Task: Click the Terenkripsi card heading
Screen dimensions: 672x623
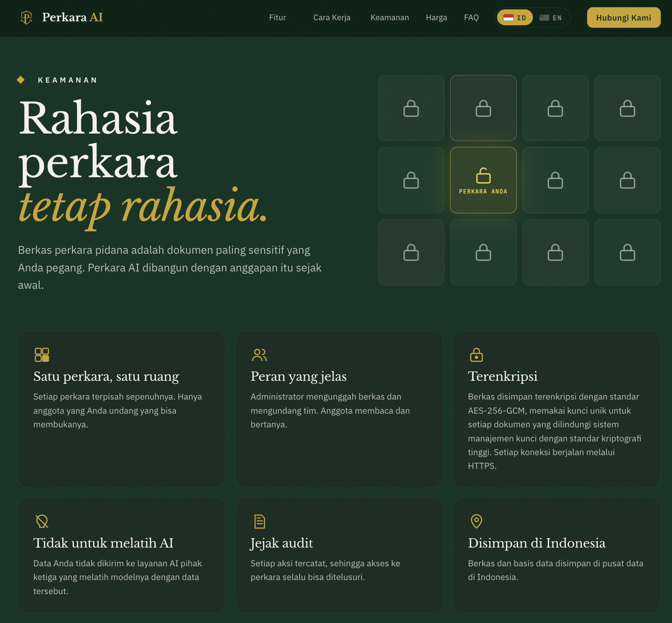Action: pyautogui.click(x=503, y=376)
